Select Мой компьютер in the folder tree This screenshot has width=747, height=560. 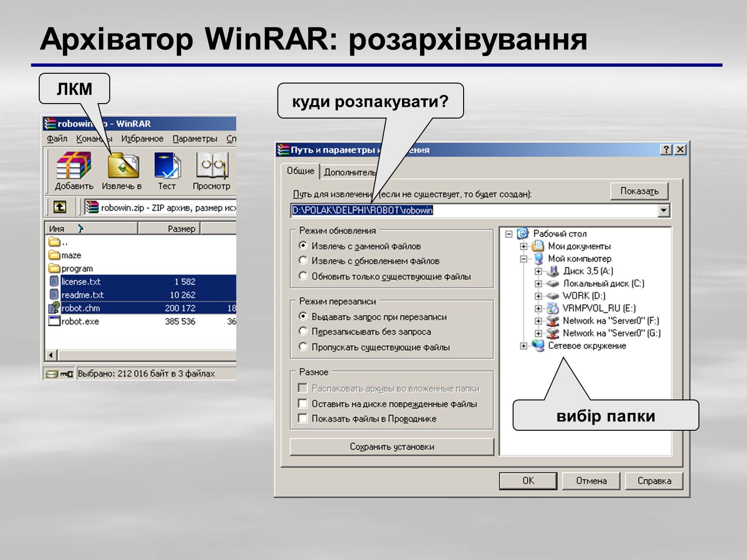click(x=579, y=259)
